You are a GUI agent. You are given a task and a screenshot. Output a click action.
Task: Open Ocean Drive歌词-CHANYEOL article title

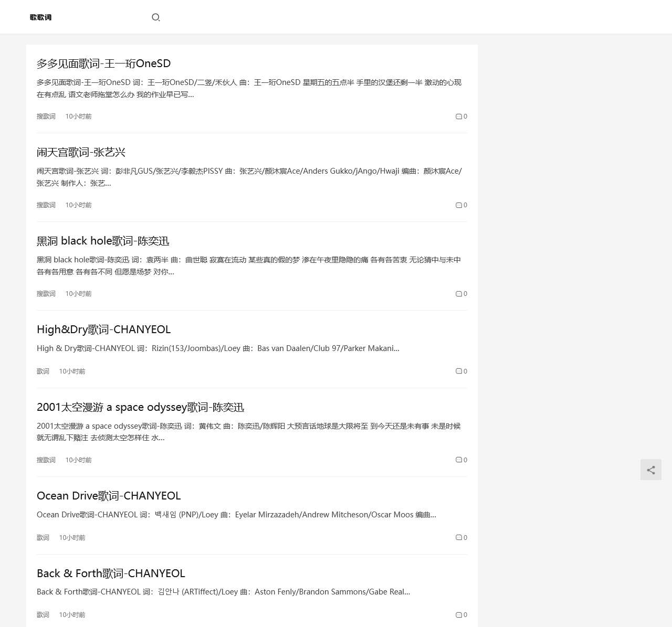pos(109,496)
